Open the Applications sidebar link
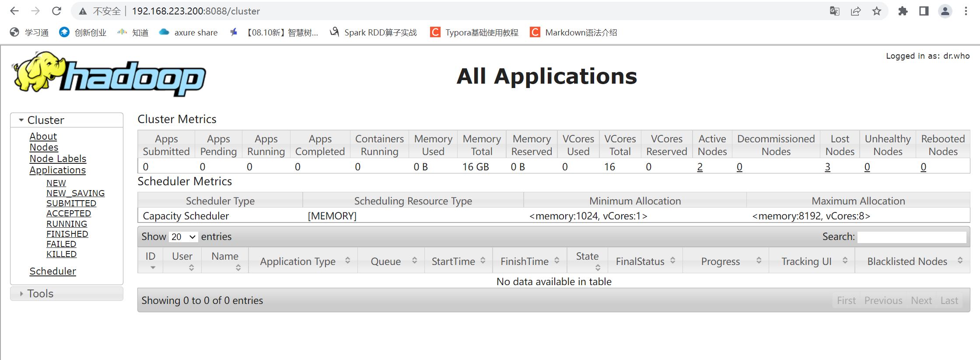The width and height of the screenshot is (980, 360). pyautogui.click(x=57, y=170)
